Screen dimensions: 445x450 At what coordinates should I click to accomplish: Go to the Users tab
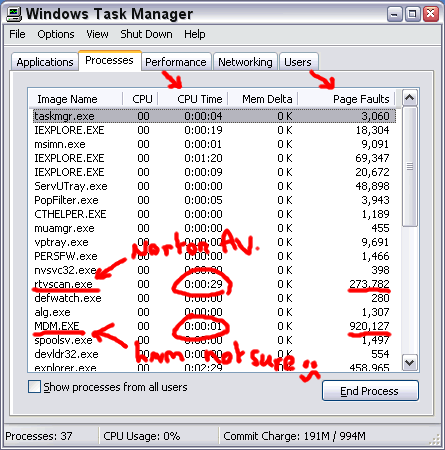(x=298, y=62)
